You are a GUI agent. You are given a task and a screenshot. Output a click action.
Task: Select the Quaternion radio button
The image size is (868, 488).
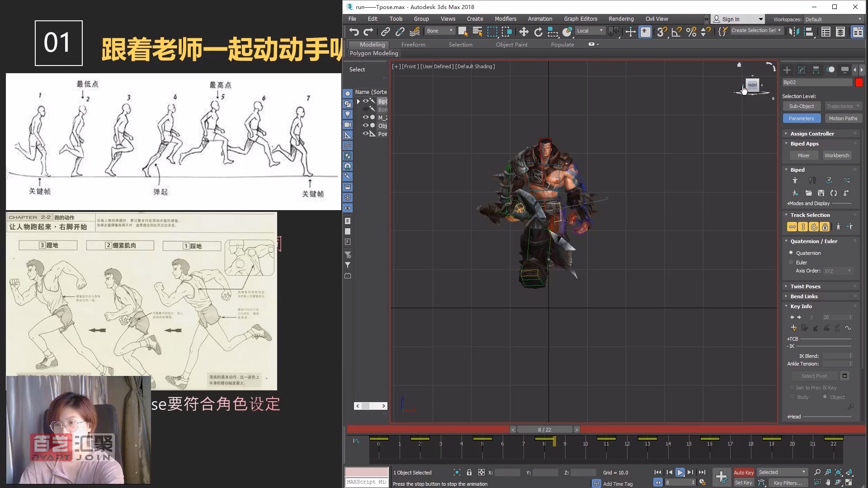click(x=791, y=253)
